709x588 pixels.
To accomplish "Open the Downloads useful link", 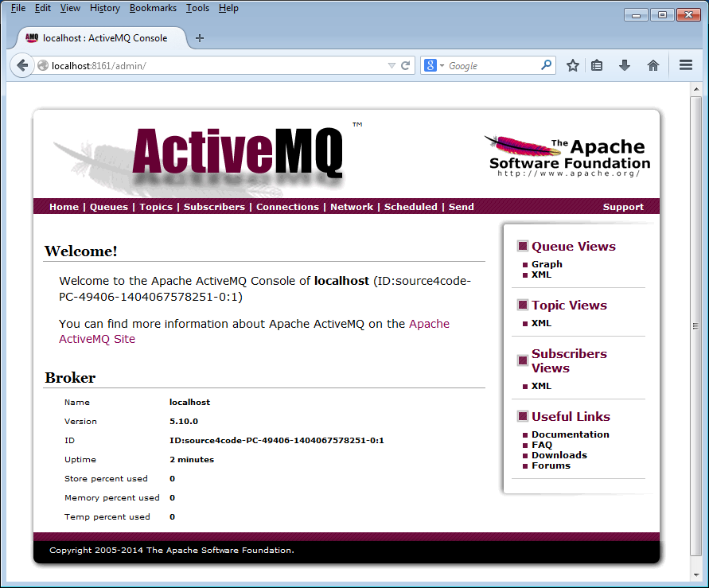I will 559,455.
